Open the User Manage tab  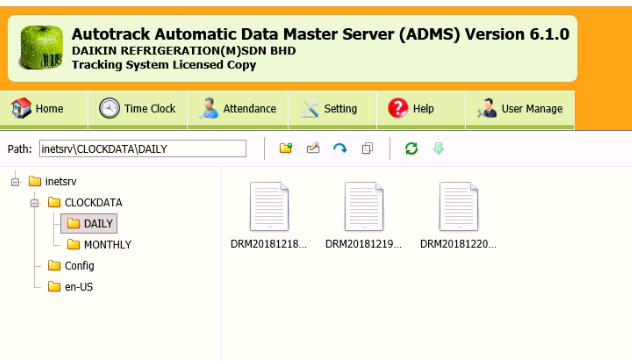(x=520, y=109)
